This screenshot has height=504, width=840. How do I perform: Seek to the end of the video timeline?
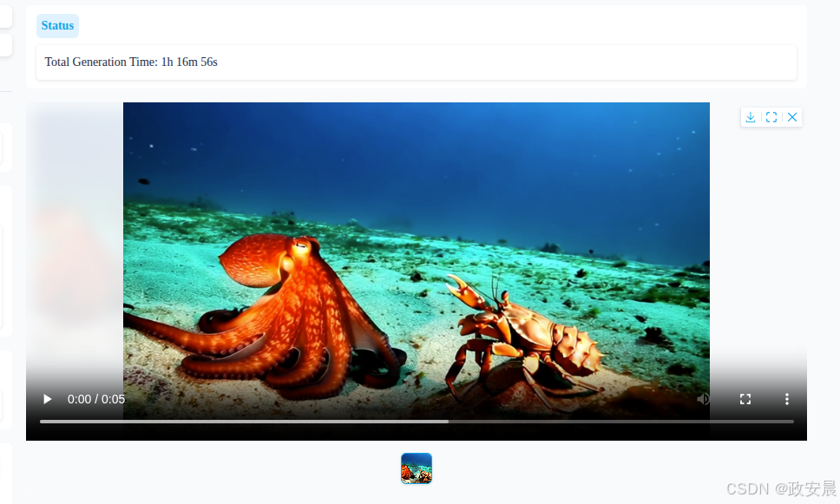click(x=792, y=422)
